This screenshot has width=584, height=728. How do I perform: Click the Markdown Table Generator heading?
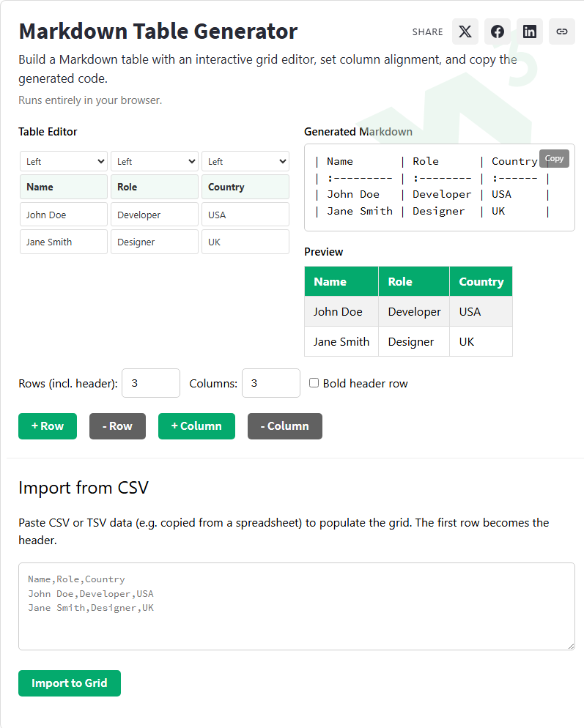point(158,31)
